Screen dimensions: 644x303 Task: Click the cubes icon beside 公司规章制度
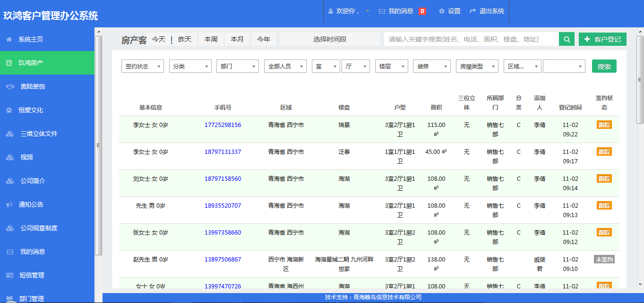click(10, 228)
